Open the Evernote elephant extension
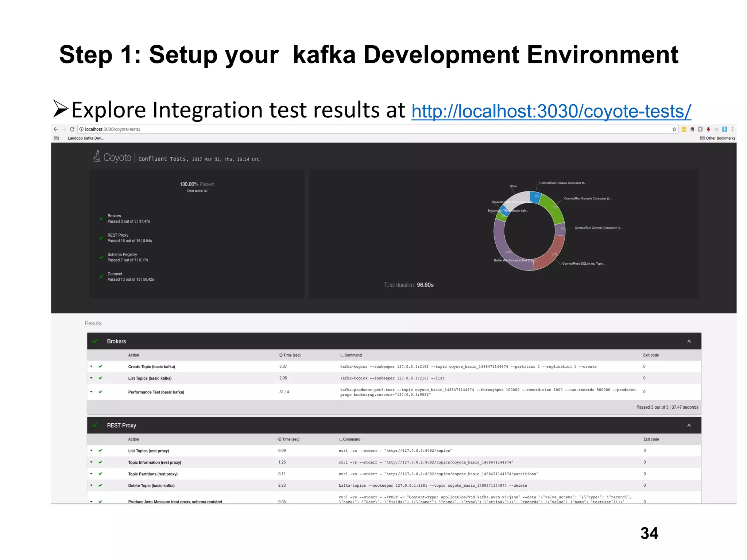This screenshot has width=747, height=560. click(x=692, y=129)
